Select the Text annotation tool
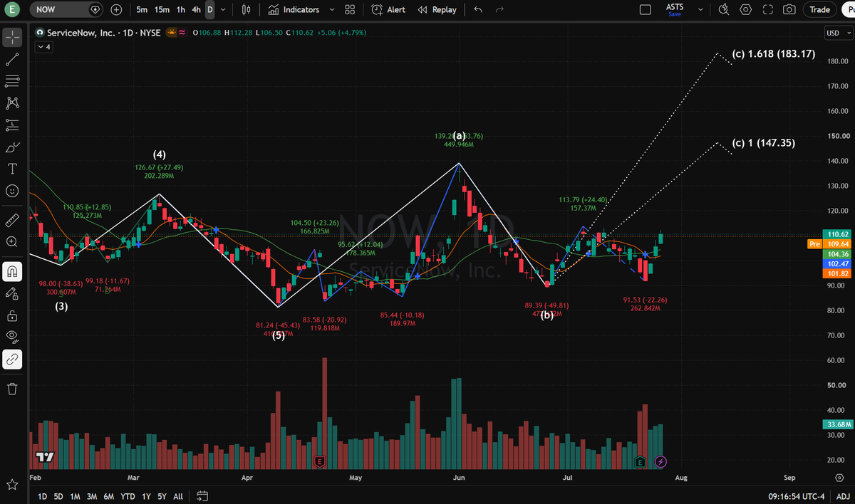The width and height of the screenshot is (855, 504). click(12, 169)
